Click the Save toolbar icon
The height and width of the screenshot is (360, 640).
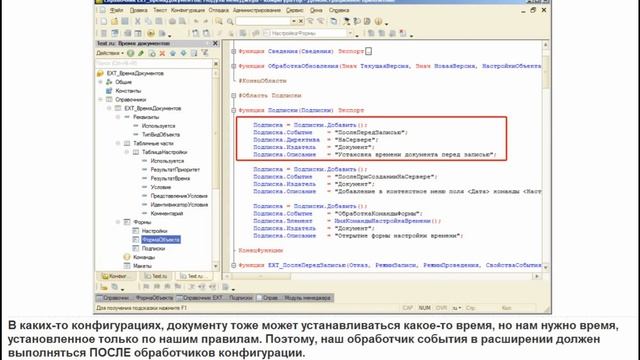coord(124,21)
